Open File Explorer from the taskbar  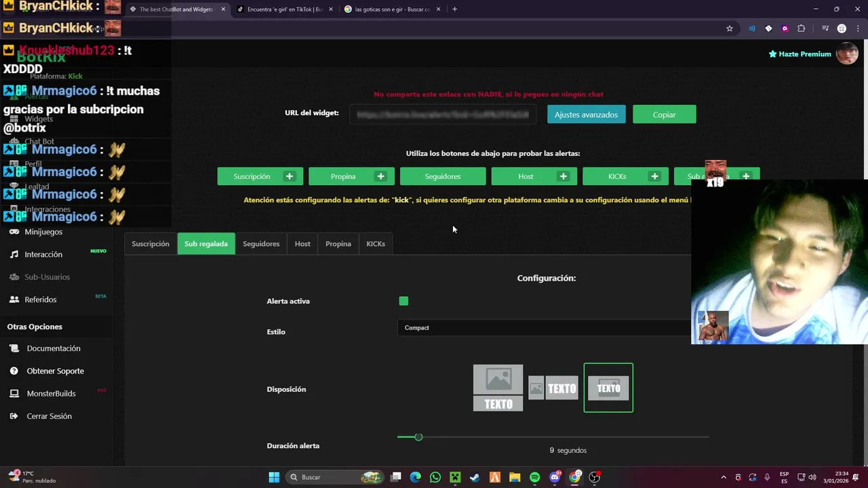click(515, 477)
